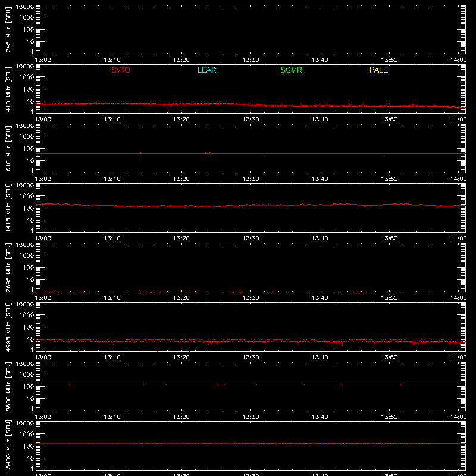Click the red trace in 410 MHz panel
476x476 pixels.
(x=250, y=104)
